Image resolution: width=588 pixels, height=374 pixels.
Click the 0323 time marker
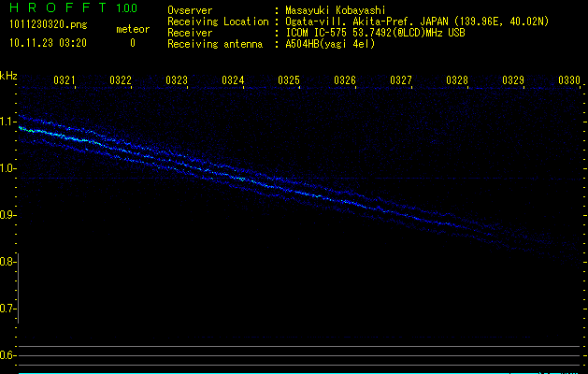[x=177, y=80]
